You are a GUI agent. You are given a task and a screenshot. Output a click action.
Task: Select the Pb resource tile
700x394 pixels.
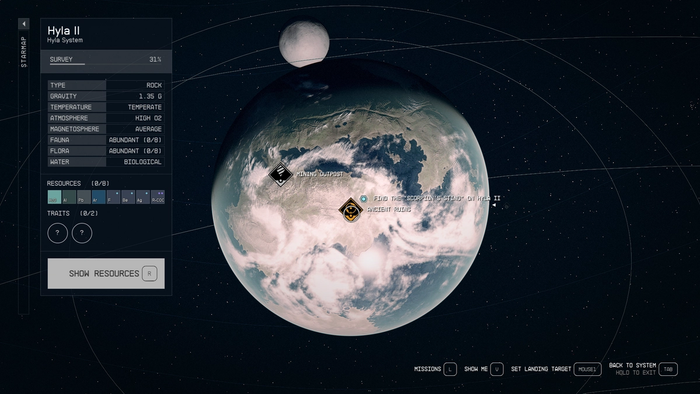point(84,197)
